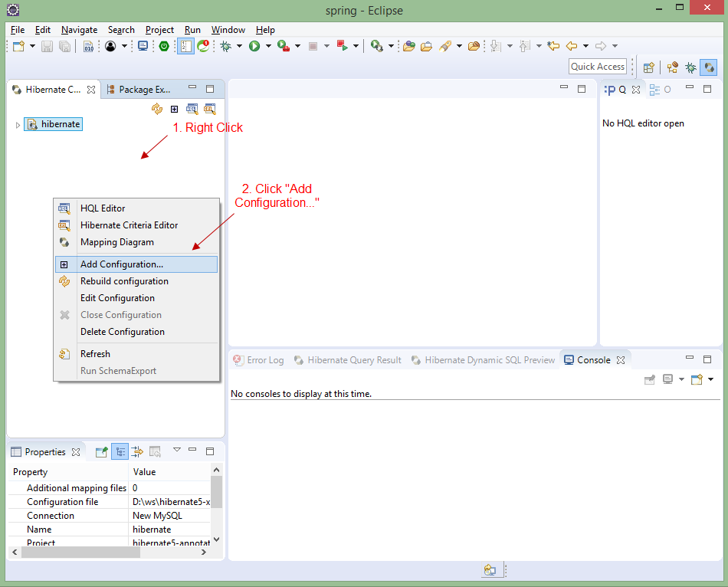The image size is (728, 587).
Task: Open the Navigate menu
Action: (80, 30)
